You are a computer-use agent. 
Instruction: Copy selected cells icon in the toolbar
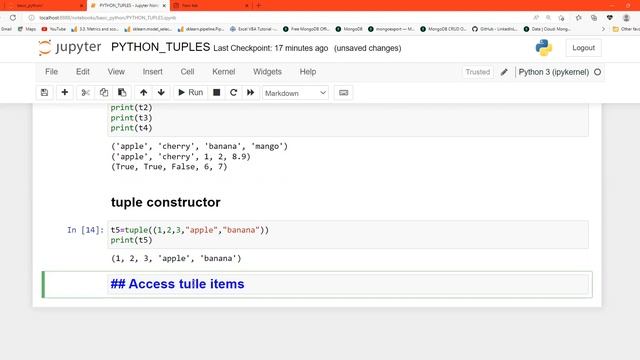click(104, 93)
